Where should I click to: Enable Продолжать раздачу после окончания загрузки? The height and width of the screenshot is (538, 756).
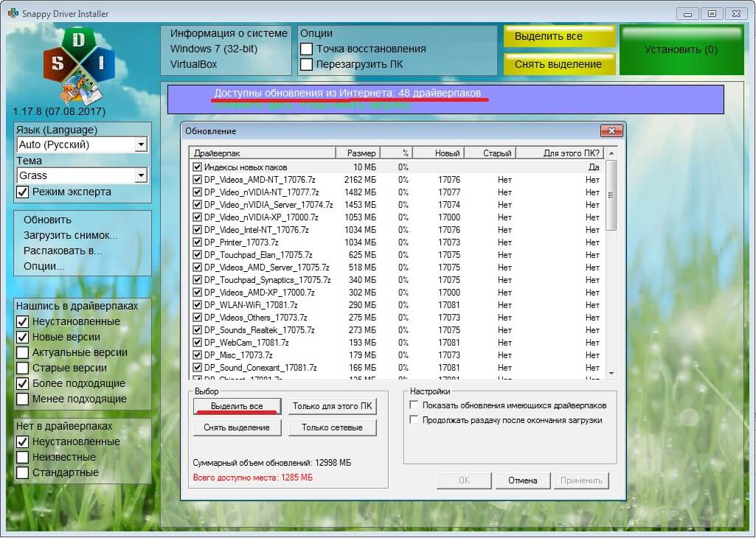click(414, 419)
